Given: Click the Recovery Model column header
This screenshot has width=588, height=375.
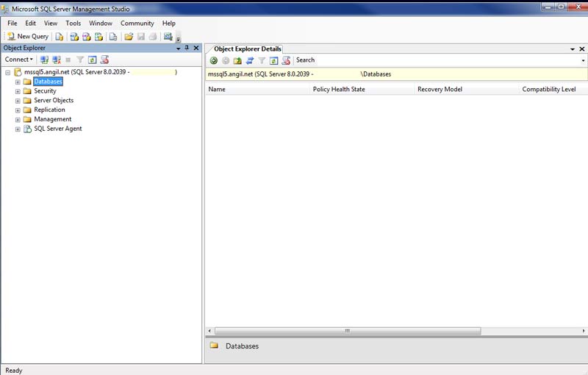Looking at the screenshot, I should [467, 89].
